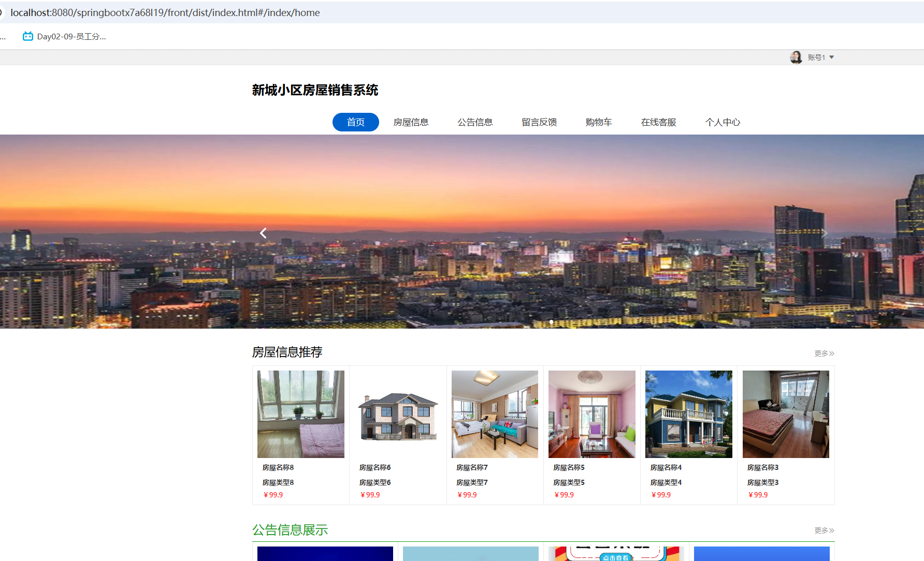
Task: Select the 首页 navigation tab
Action: tap(355, 122)
